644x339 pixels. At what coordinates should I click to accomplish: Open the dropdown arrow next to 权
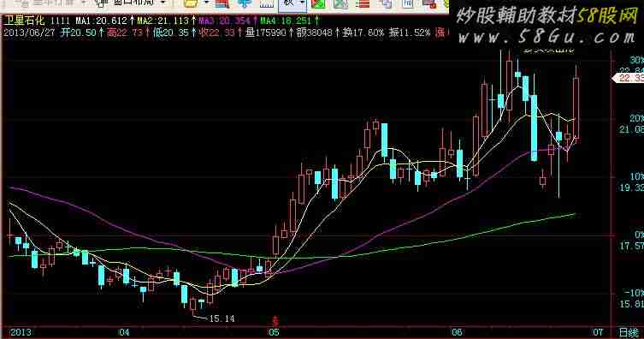click(x=302, y=3)
